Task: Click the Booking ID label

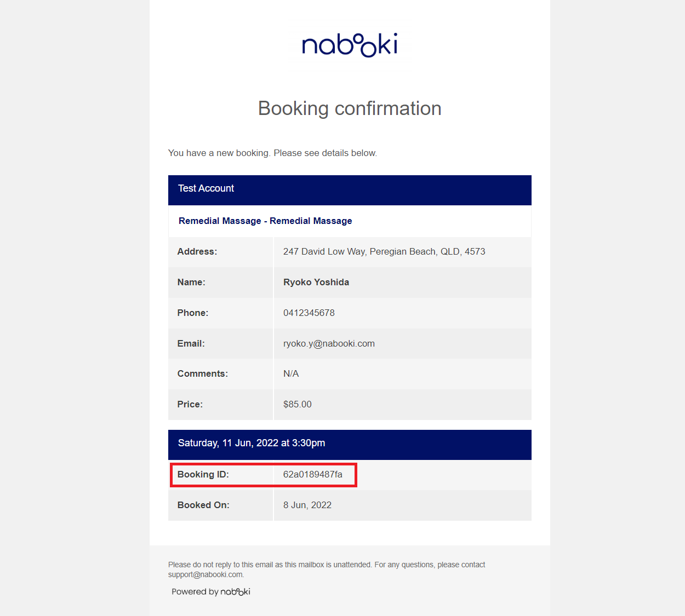Action: (x=203, y=474)
